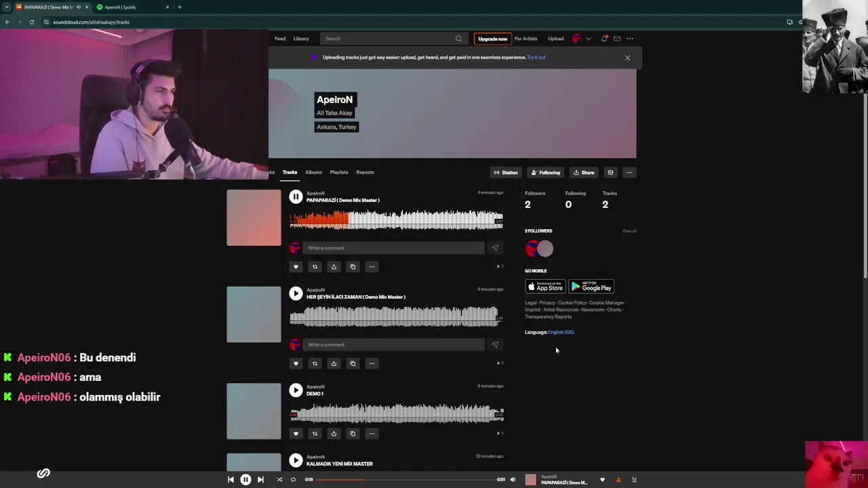The image size is (868, 488).
Task: Open more options for DEMO 1 track
Action: [372, 433]
